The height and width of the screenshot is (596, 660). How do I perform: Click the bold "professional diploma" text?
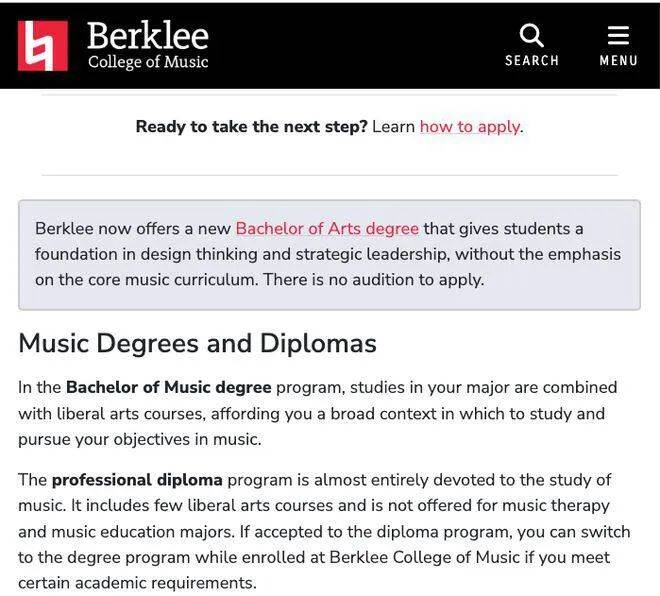tap(137, 480)
